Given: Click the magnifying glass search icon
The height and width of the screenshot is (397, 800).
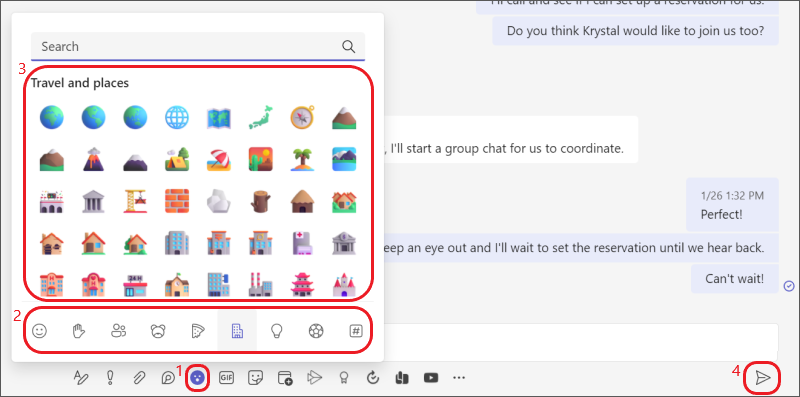Looking at the screenshot, I should pyautogui.click(x=348, y=46).
